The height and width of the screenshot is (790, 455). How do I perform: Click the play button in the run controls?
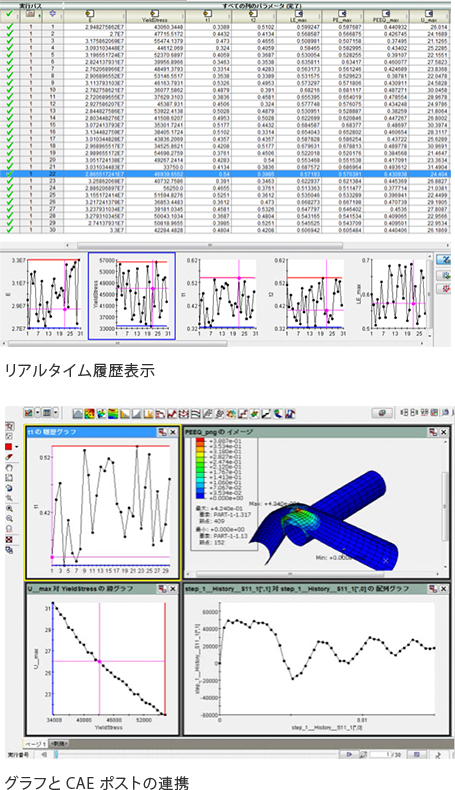click(349, 754)
